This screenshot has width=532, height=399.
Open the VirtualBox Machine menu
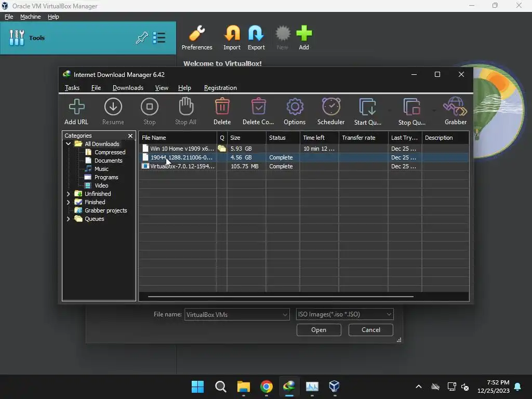30,17
